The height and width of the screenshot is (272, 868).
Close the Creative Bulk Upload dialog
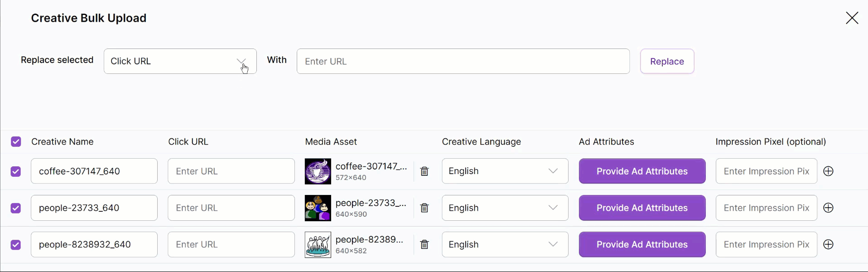point(852,18)
